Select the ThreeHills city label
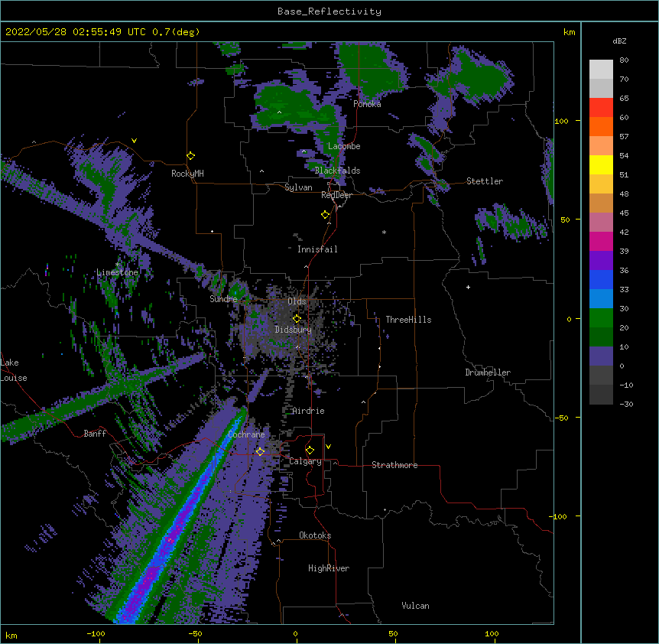This screenshot has width=659, height=644. coord(408,320)
